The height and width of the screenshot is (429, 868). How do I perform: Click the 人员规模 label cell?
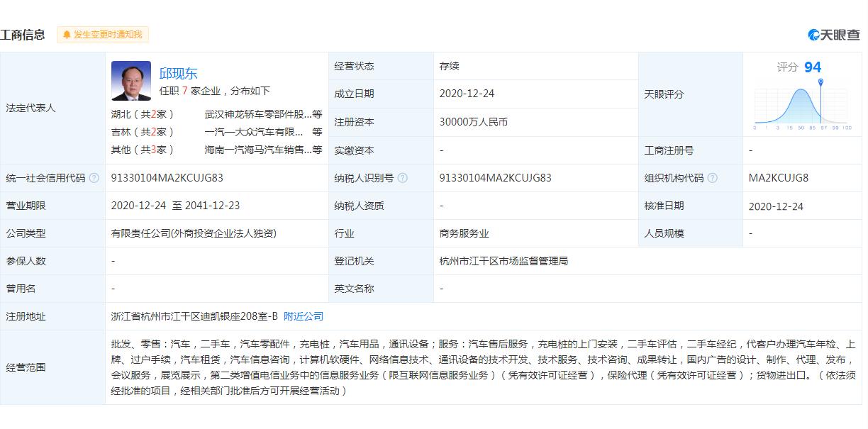690,233
